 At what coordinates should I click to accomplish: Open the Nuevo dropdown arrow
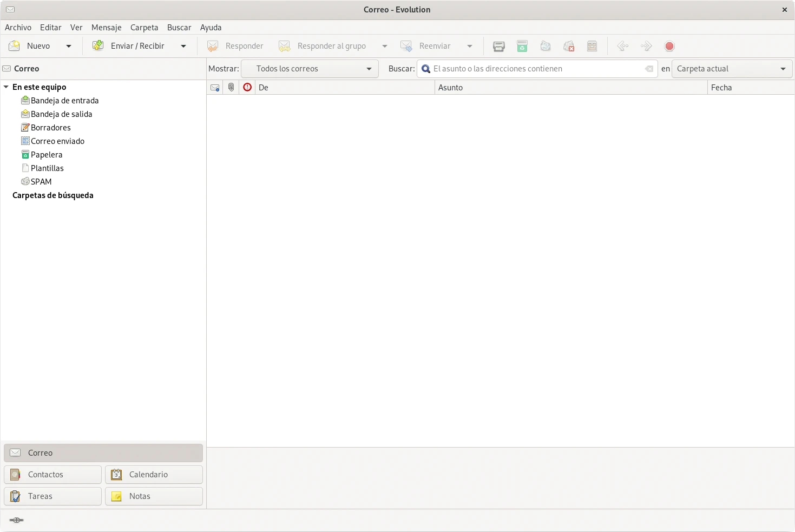(69, 47)
